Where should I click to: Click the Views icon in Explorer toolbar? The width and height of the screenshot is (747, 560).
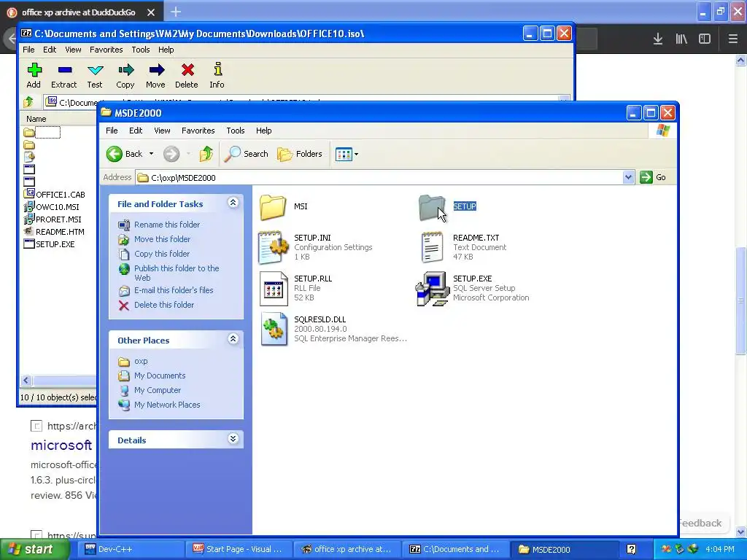[344, 154]
